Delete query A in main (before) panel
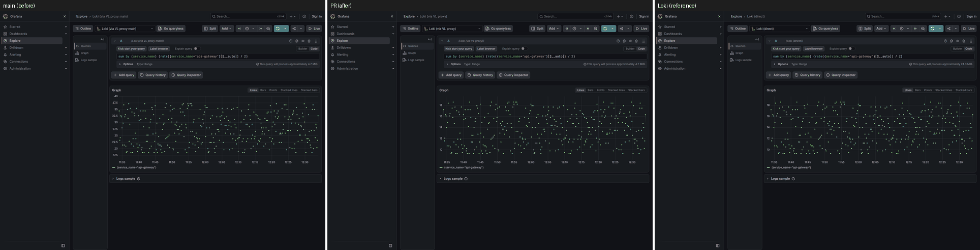 pos(309,41)
